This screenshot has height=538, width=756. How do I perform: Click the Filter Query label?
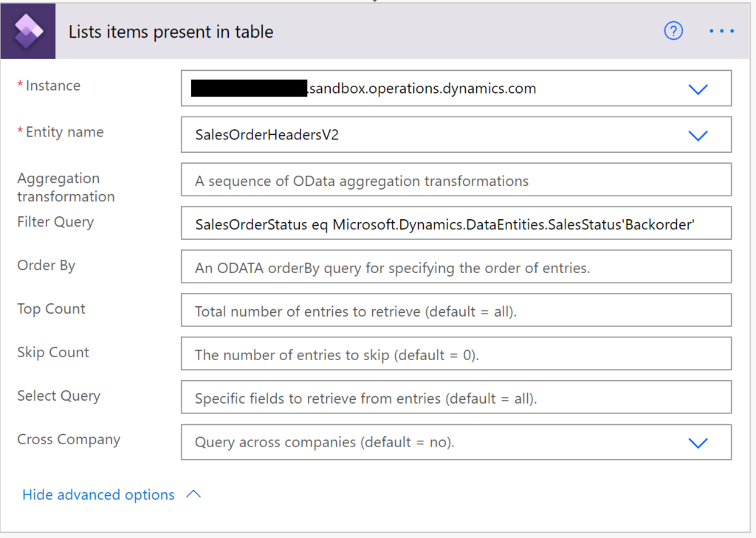55,222
